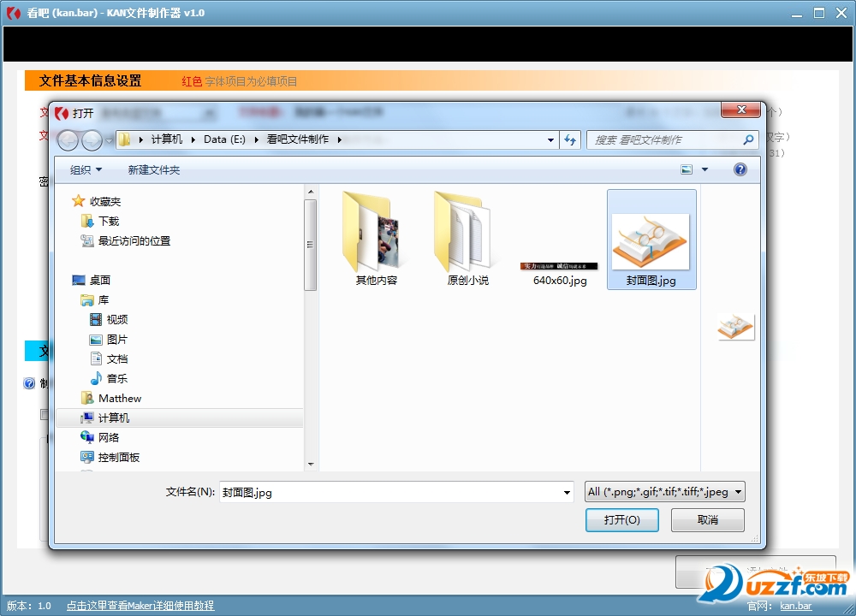
Task: Open the view options dropdown arrow
Action: tap(704, 169)
